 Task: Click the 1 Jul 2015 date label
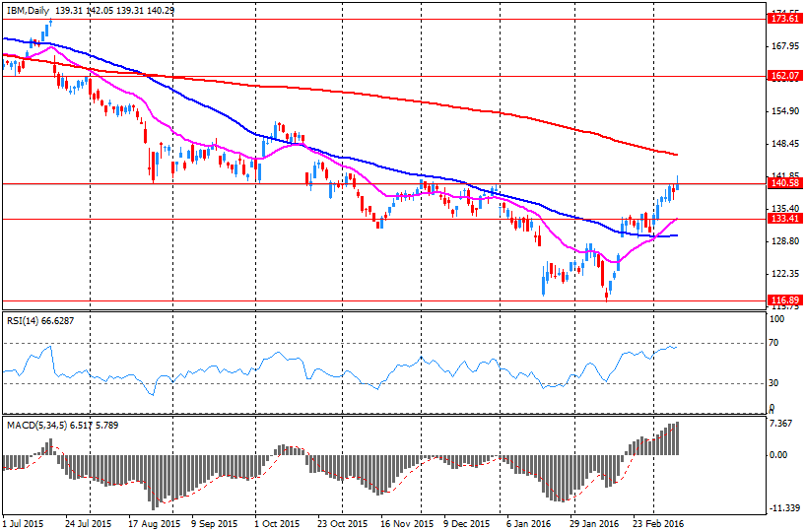pyautogui.click(x=22, y=524)
